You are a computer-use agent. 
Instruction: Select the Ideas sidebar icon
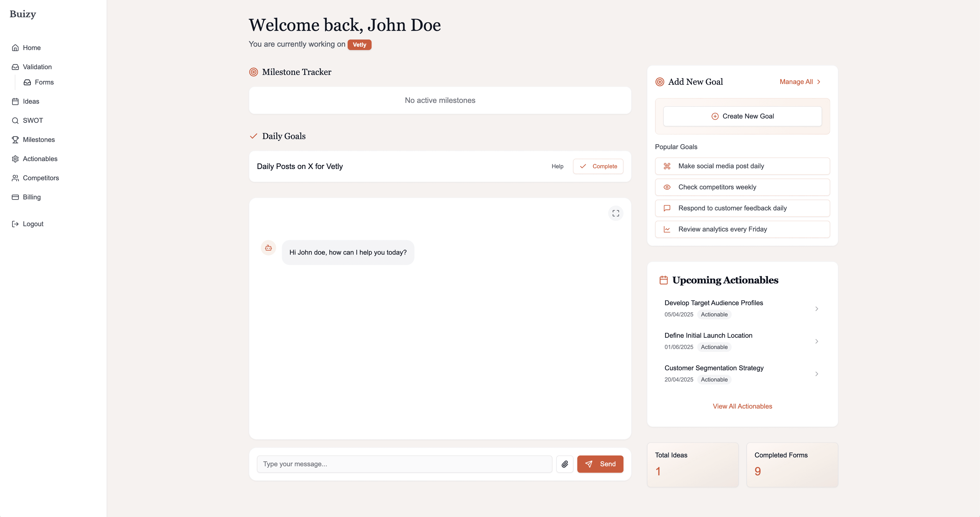pos(16,101)
